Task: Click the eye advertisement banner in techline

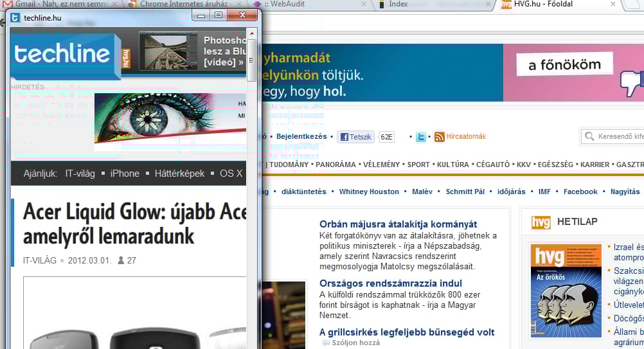Action: coord(170,121)
